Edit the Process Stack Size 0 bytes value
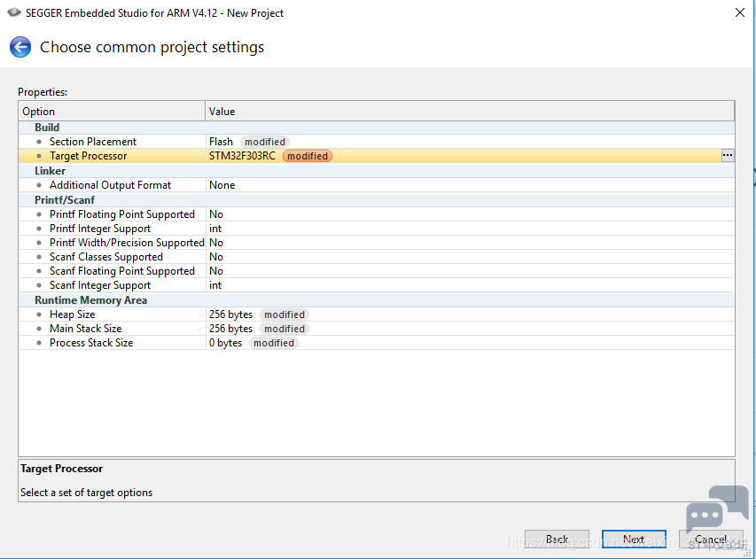Viewport: 756px width, 559px height. tap(225, 343)
